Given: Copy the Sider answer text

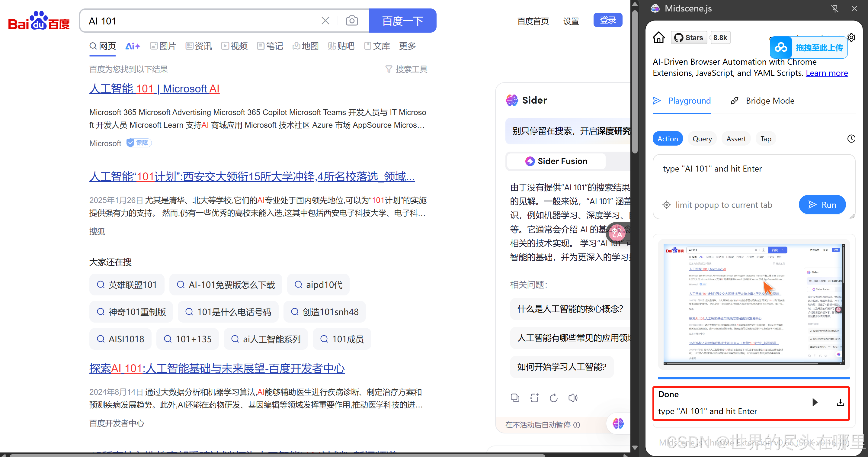Looking at the screenshot, I should pyautogui.click(x=515, y=398).
